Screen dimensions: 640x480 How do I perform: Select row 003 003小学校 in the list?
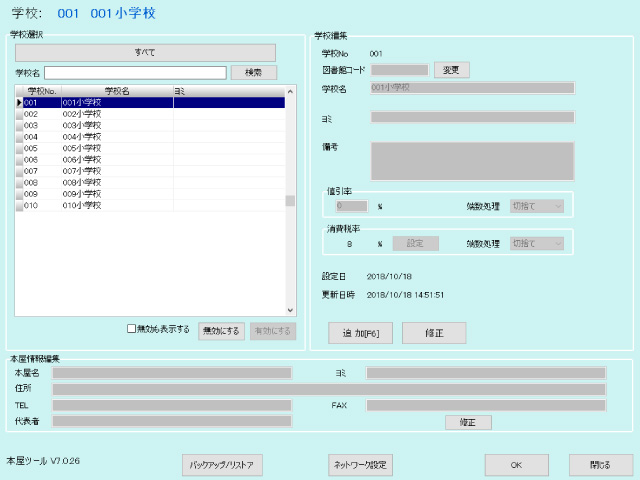point(100,125)
